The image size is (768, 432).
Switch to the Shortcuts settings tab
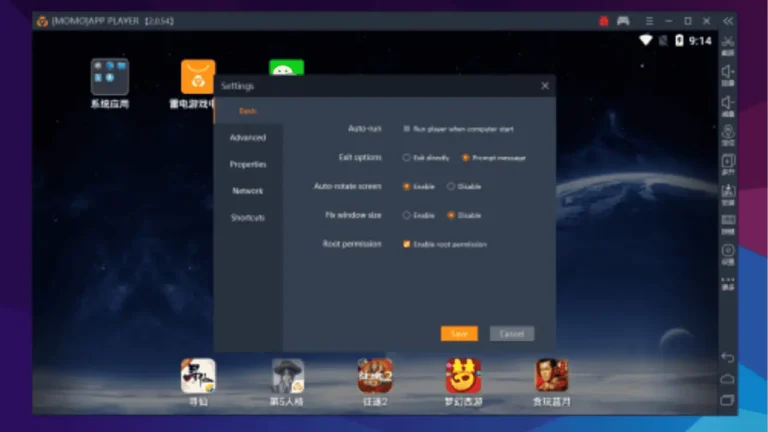(248, 217)
